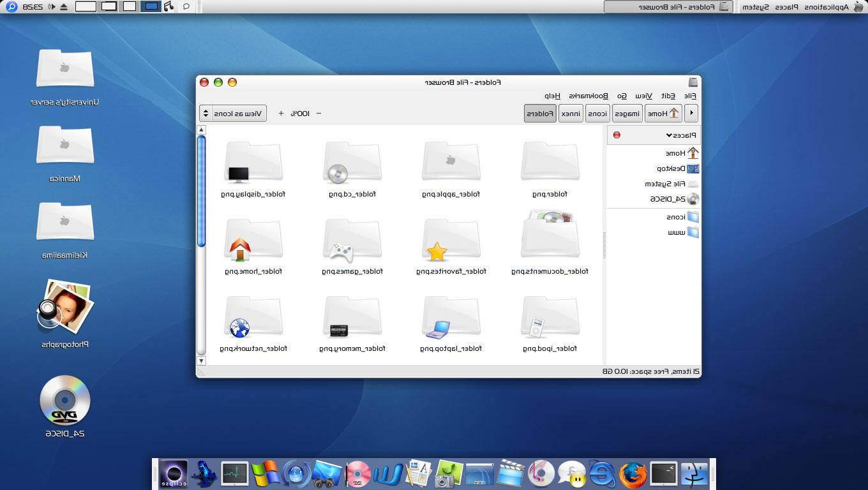868x490 pixels.
Task: Open the Go menu
Action: [x=622, y=96]
